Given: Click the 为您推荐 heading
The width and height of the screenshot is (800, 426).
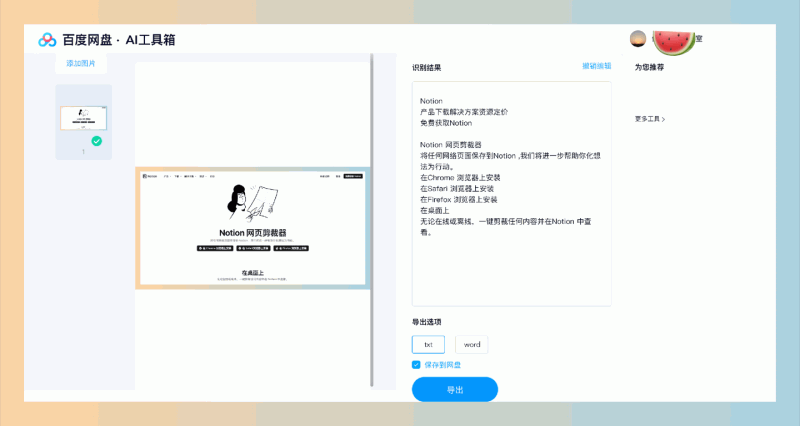Looking at the screenshot, I should (649, 67).
